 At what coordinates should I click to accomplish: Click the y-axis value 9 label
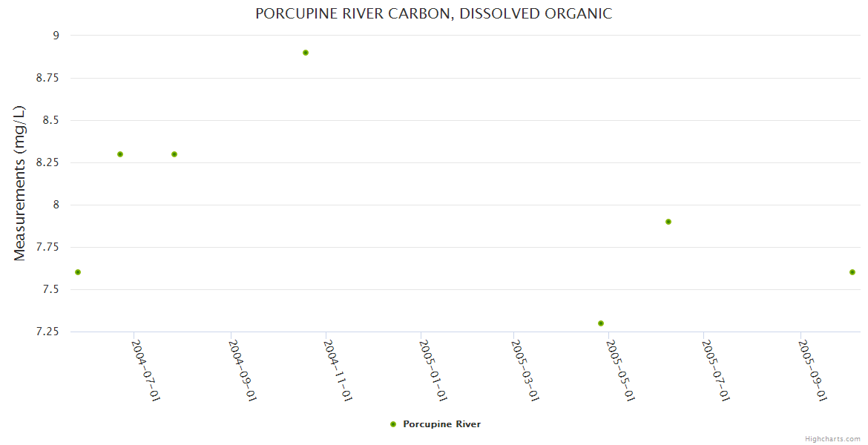click(55, 36)
